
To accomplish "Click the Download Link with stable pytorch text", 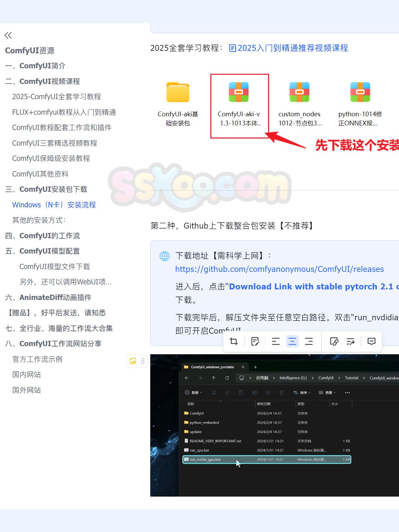I will [x=314, y=287].
